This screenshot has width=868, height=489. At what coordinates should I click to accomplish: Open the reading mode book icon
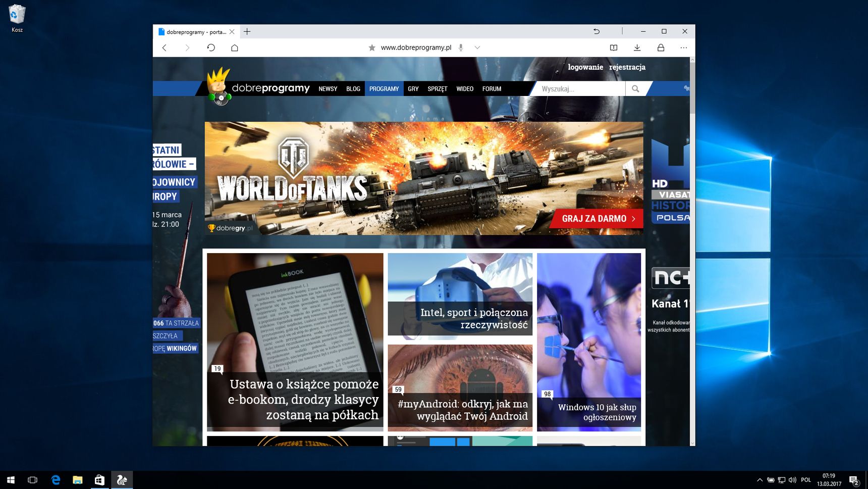[x=614, y=47]
